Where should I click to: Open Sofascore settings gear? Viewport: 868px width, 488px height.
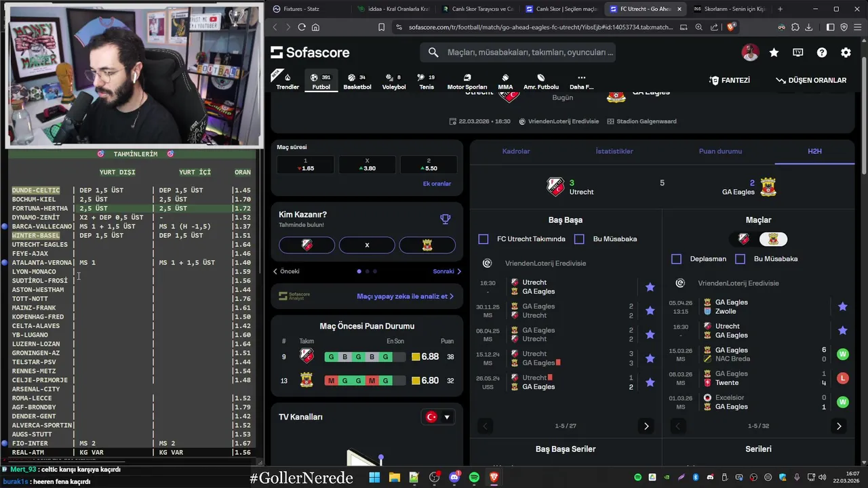[846, 52]
